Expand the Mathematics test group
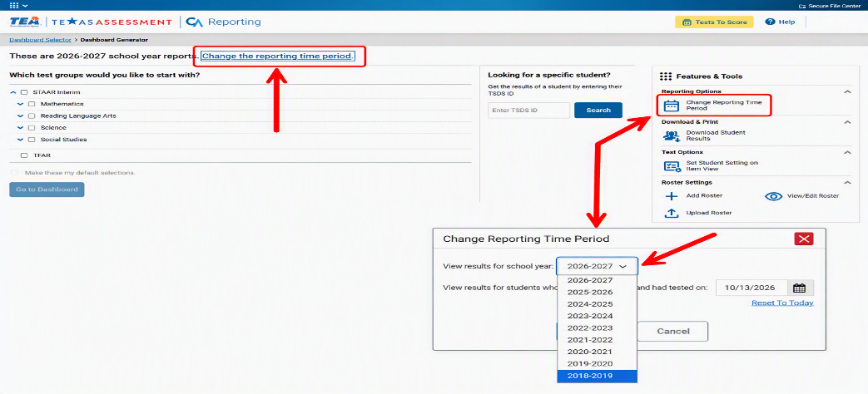This screenshot has width=868, height=394. (x=21, y=104)
